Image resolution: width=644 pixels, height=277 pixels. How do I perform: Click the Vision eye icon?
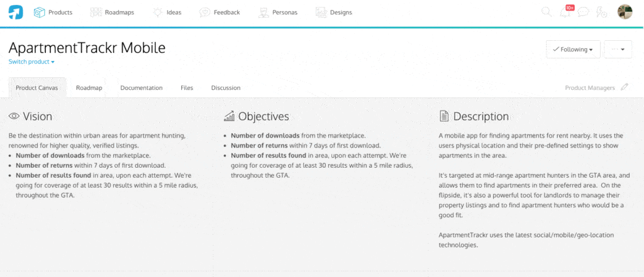[x=14, y=116]
